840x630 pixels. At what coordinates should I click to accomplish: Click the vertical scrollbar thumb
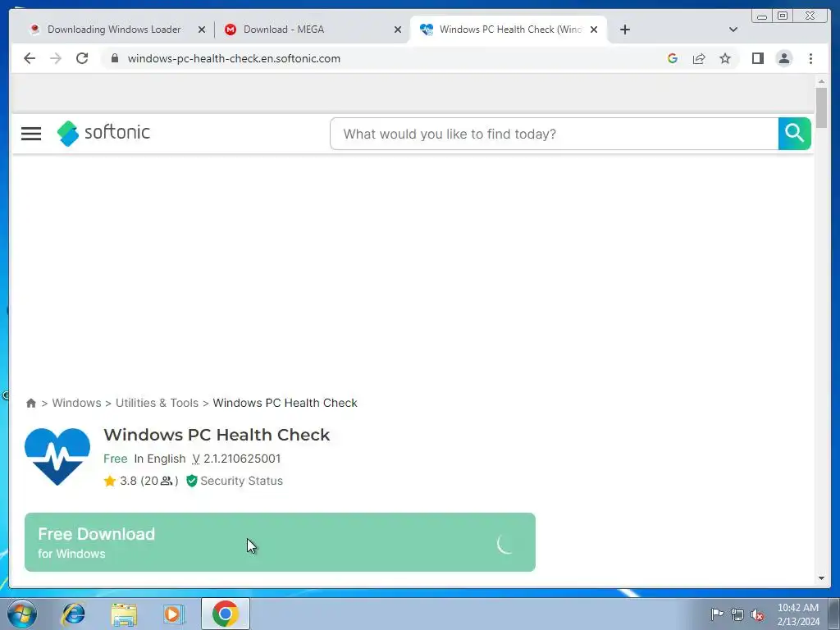[821, 107]
